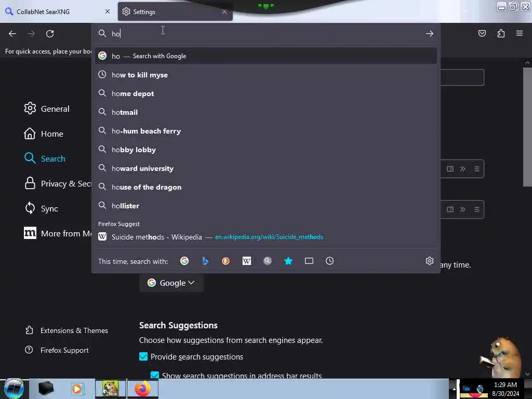Choose 'hollister' suggestion
Screen dimensions: 532x399
click(265, 206)
